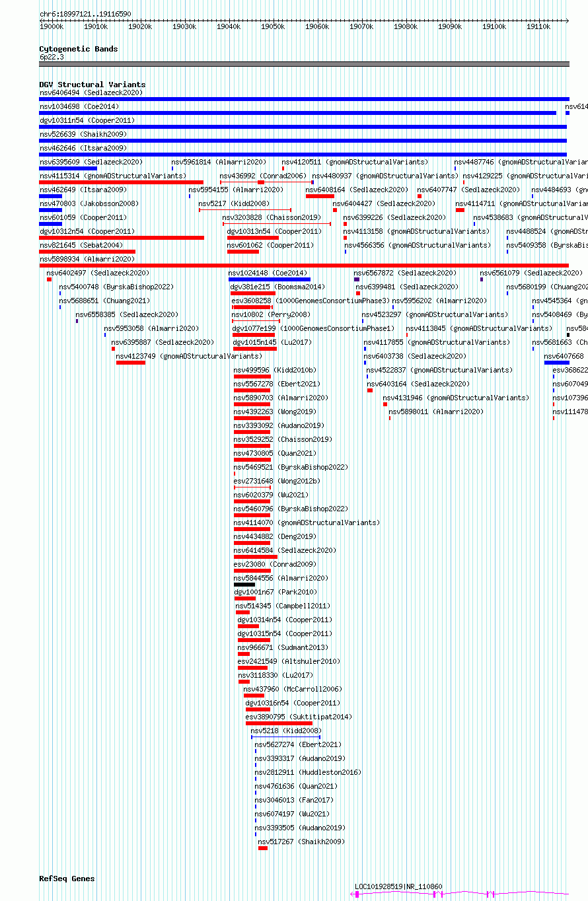Click the Cytogenetic Bands track title

point(79,49)
